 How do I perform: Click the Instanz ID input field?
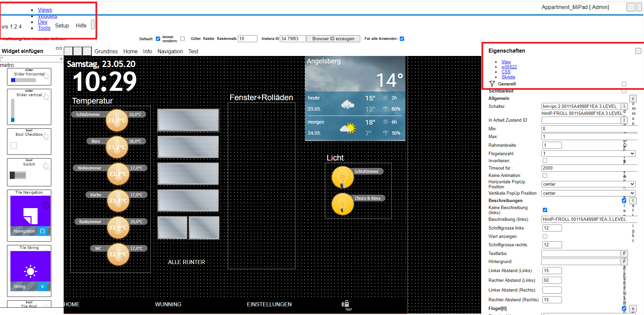coord(293,39)
